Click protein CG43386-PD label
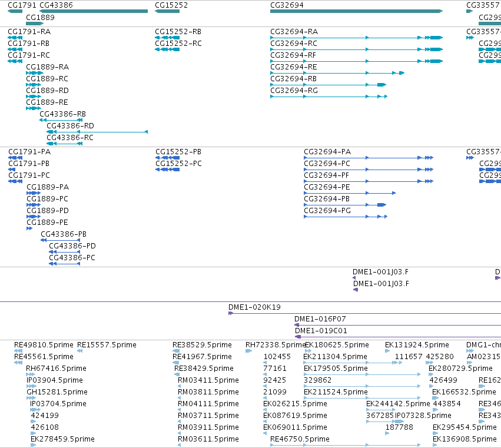The height and width of the screenshot is (448, 501). pos(72,246)
